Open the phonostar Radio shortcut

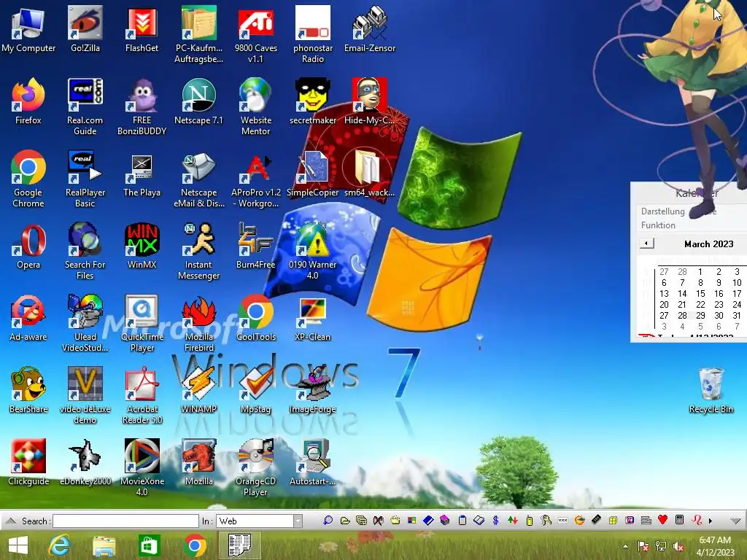(x=312, y=35)
